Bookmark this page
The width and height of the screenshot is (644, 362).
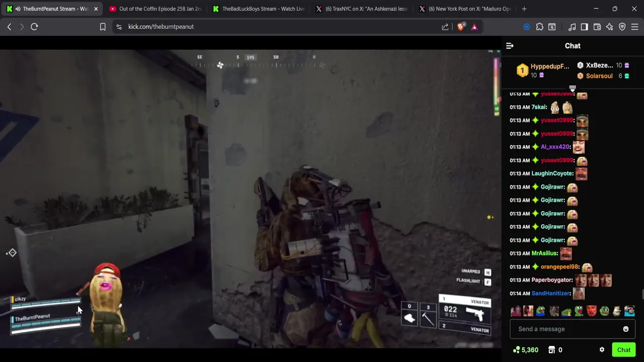pyautogui.click(x=103, y=27)
